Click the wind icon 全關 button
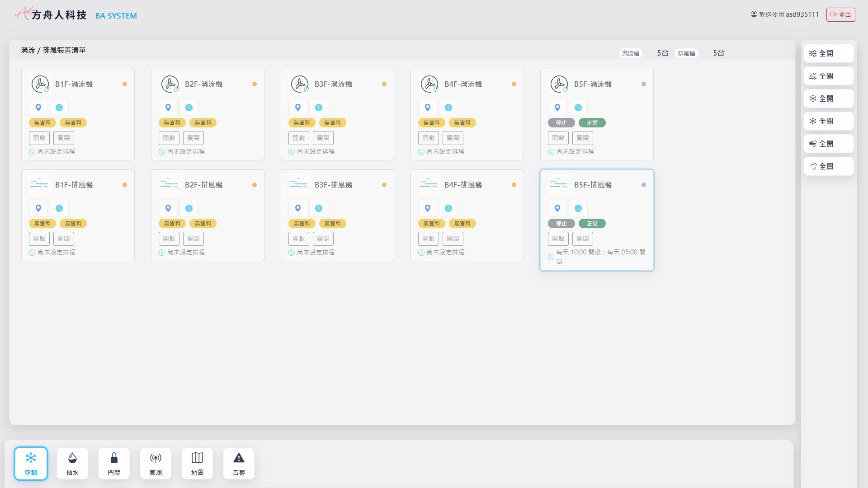868x488 pixels. 828,166
